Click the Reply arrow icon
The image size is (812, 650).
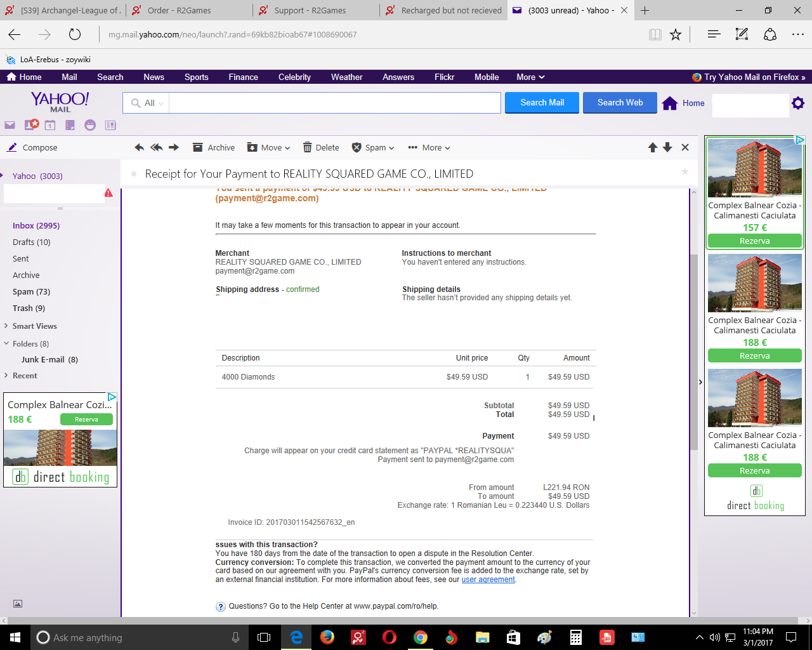coord(140,147)
